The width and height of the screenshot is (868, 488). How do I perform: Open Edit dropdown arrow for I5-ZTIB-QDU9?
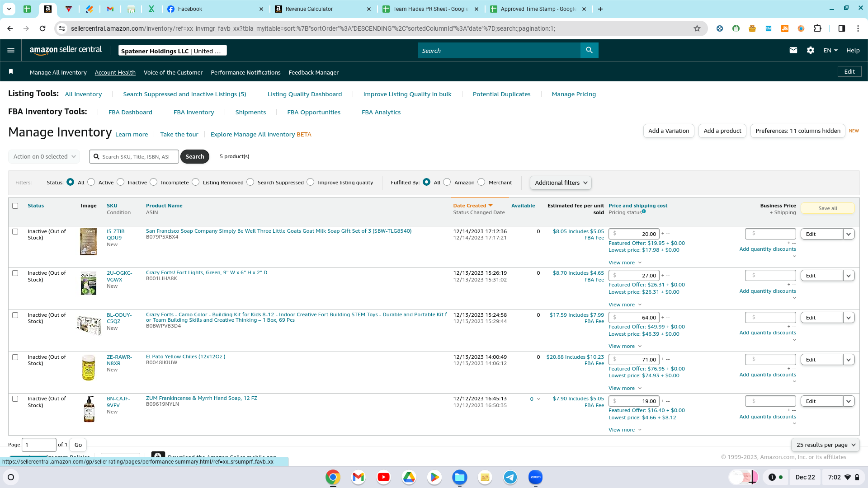pyautogui.click(x=849, y=234)
